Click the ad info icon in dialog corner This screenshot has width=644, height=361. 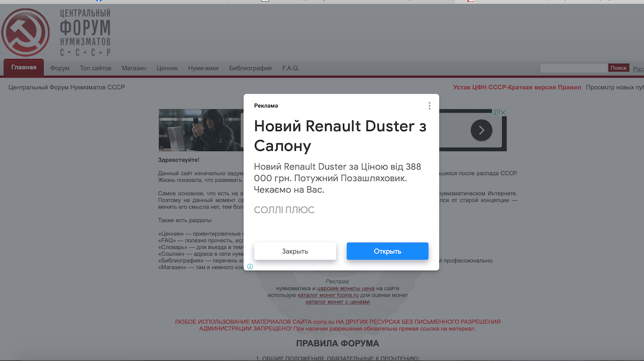pyautogui.click(x=250, y=266)
